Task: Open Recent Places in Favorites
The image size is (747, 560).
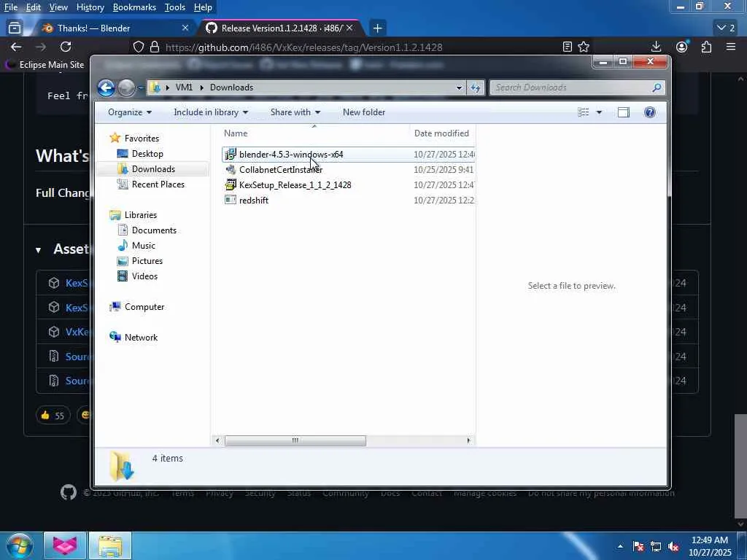Action: pos(151,184)
